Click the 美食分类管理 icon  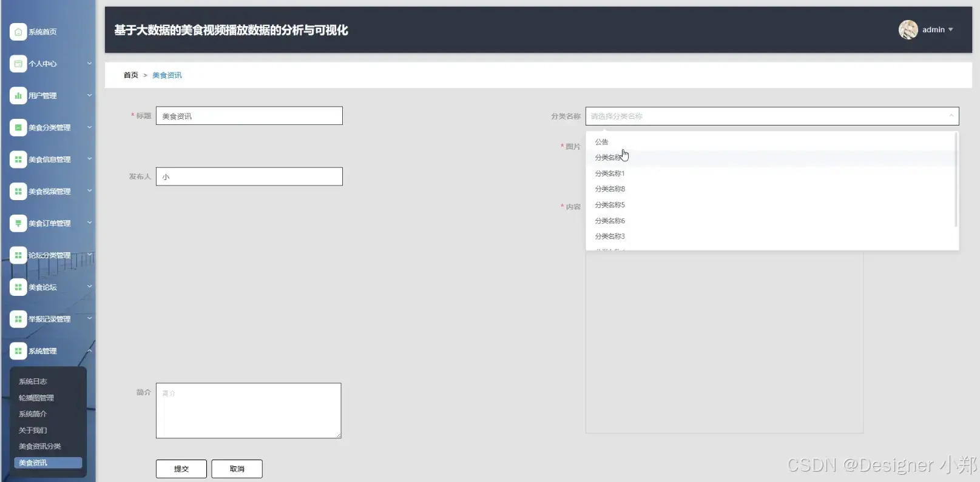tap(18, 127)
